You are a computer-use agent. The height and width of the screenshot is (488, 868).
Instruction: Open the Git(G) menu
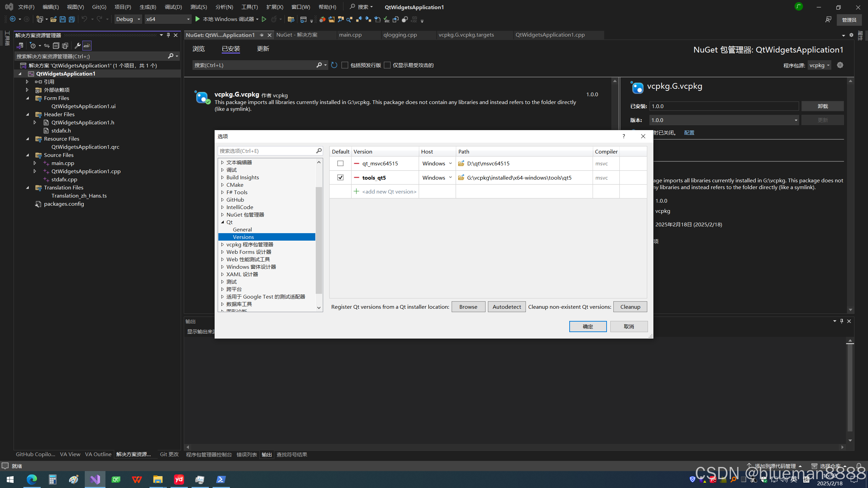tap(99, 7)
